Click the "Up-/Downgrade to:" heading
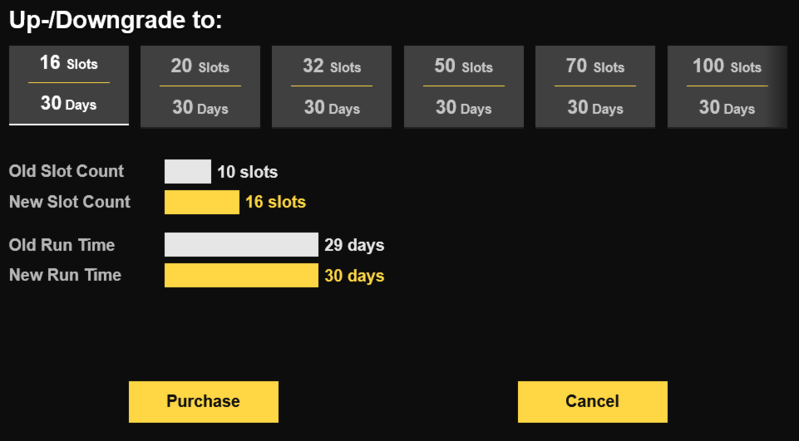 click(116, 20)
